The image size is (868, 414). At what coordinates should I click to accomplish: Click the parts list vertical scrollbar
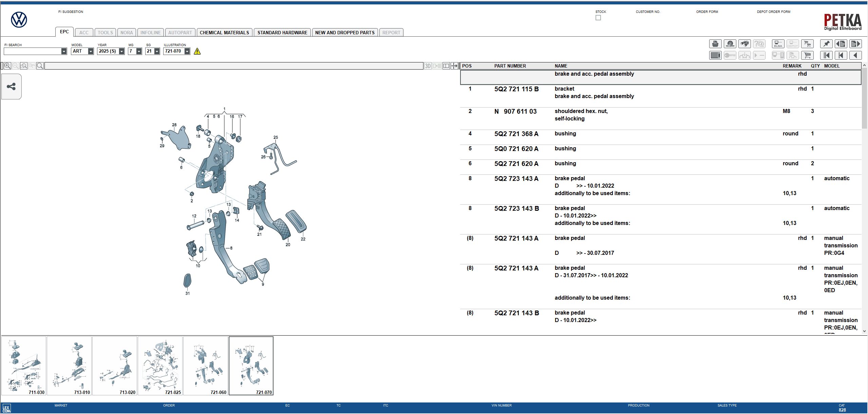[x=864, y=98]
